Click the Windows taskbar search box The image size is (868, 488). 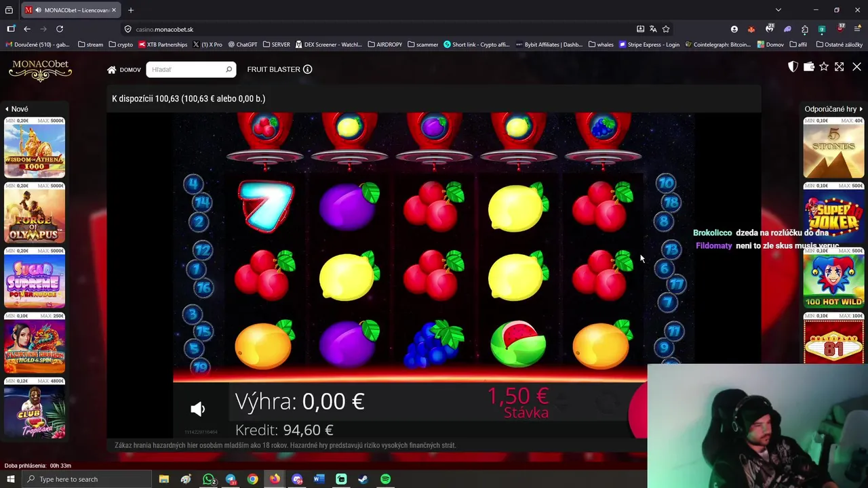pyautogui.click(x=87, y=479)
